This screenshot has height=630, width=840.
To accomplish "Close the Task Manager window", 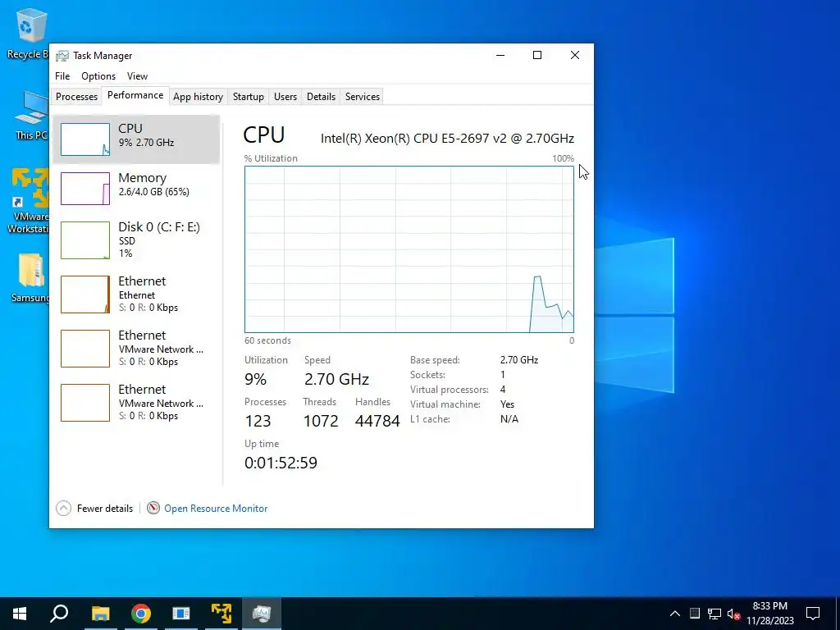I will (x=575, y=55).
